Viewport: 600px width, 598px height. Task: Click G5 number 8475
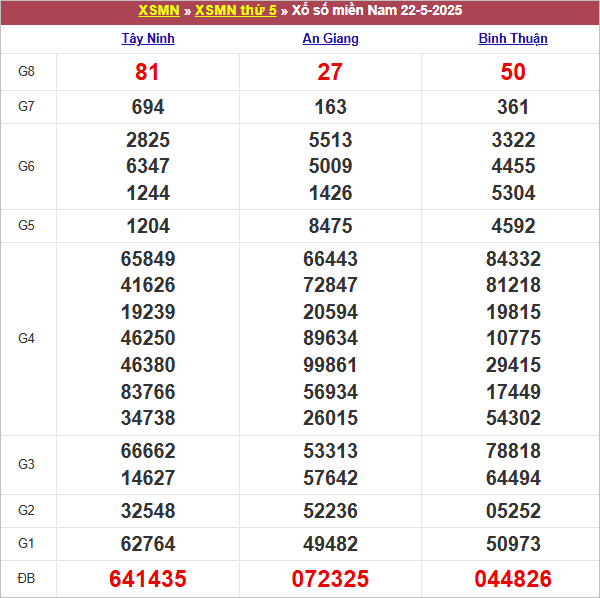[x=331, y=226]
